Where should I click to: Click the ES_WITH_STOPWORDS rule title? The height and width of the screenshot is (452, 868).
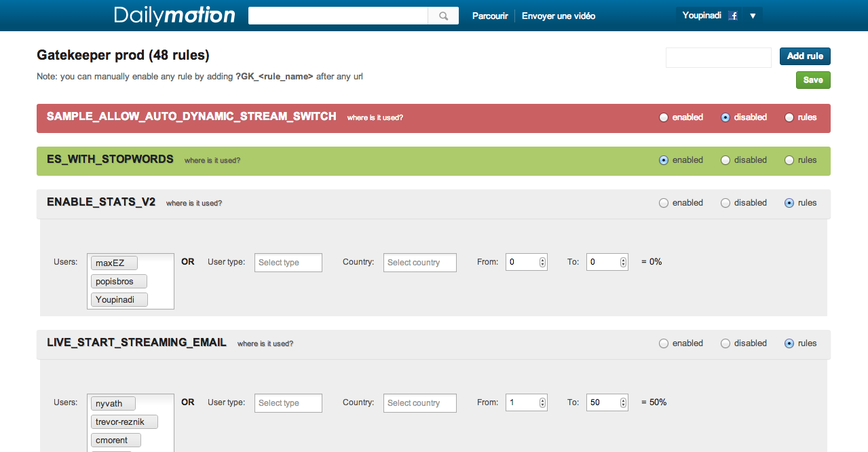[110, 159]
